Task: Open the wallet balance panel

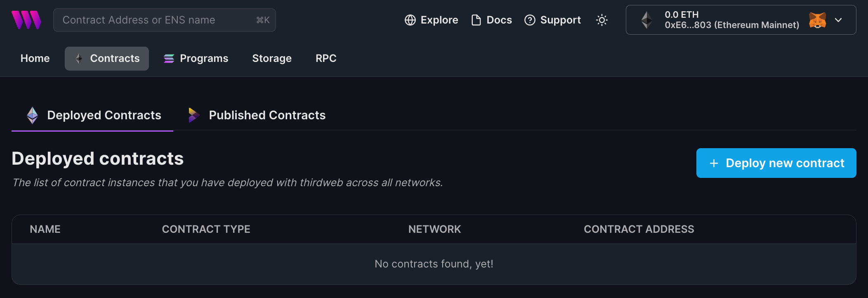Action: pos(681,14)
